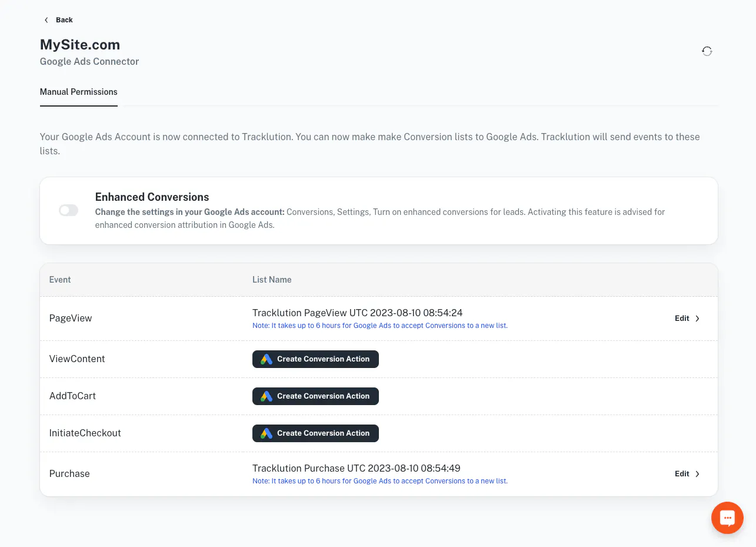Click the Event column header

coord(60,280)
